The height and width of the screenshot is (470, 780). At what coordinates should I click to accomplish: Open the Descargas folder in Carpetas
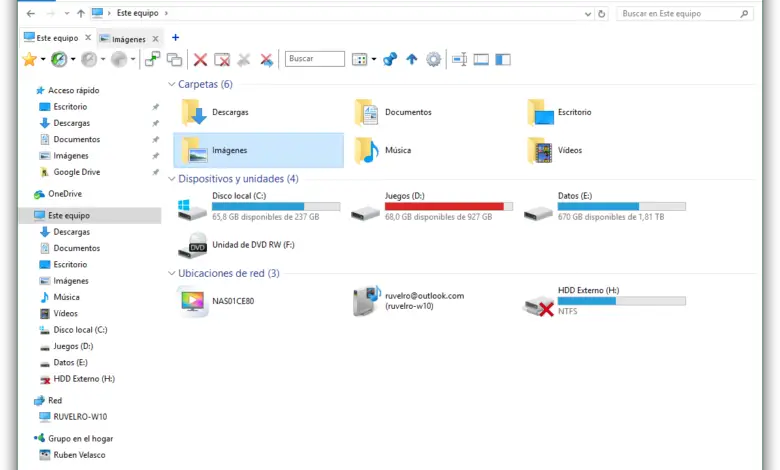tap(214, 112)
